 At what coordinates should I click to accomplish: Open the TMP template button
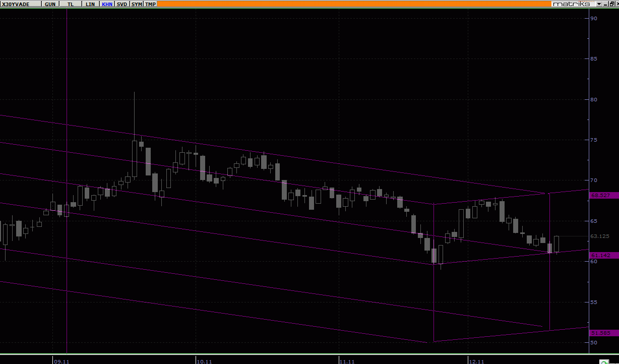pos(151,4)
